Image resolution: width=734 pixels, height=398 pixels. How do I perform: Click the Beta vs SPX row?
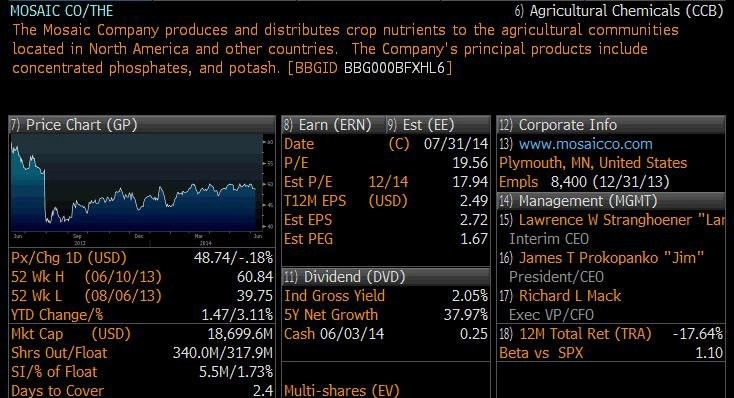(x=611, y=353)
